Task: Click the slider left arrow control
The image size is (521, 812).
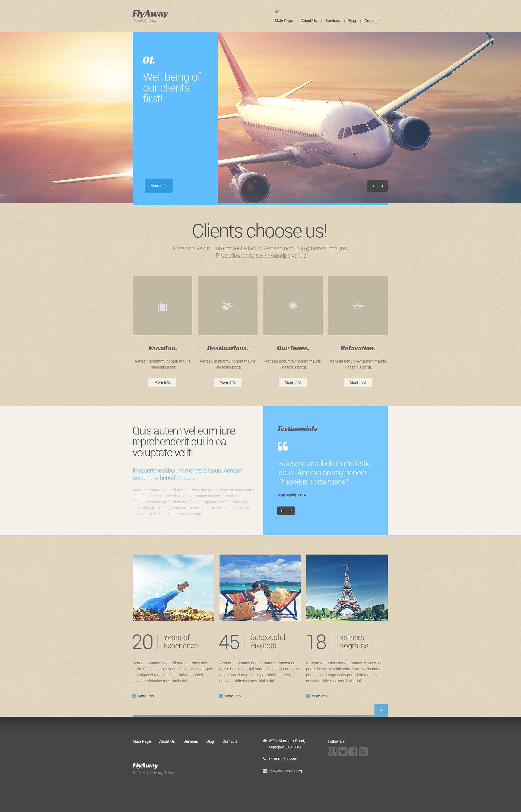Action: pos(373,186)
